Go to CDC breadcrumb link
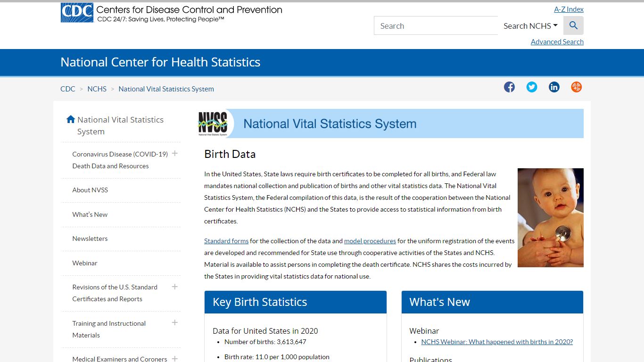Viewport: 644px width, 362px height. click(x=68, y=89)
